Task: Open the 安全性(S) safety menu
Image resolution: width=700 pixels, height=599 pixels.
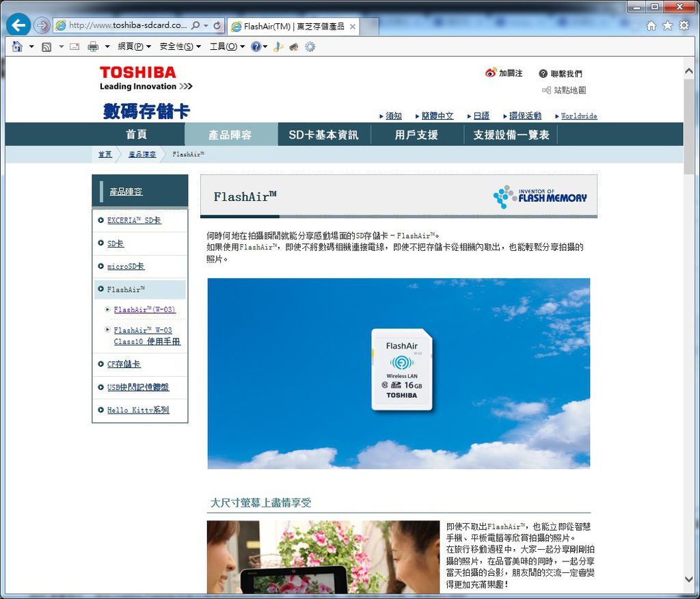Action: click(180, 46)
